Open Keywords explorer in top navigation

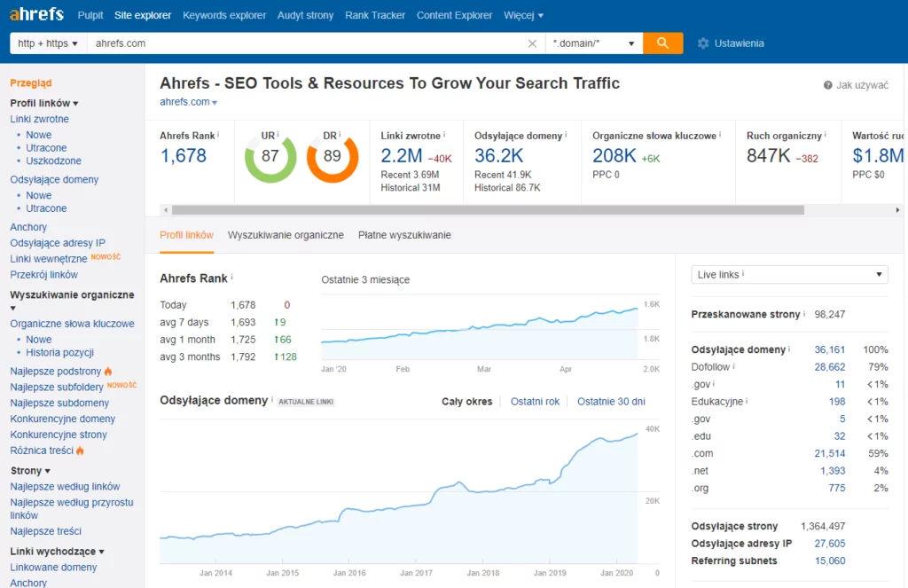pyautogui.click(x=224, y=15)
